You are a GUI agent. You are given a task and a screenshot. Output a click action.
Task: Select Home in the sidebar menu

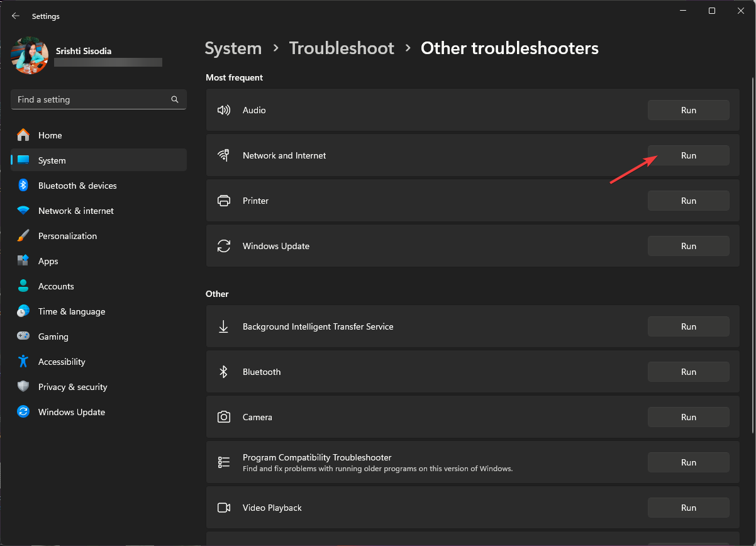coord(50,135)
